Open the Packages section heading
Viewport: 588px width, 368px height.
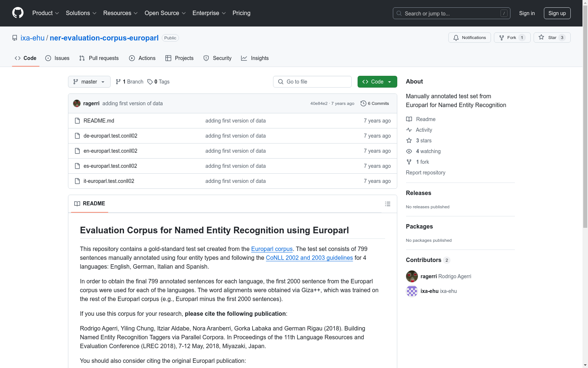[419, 227]
